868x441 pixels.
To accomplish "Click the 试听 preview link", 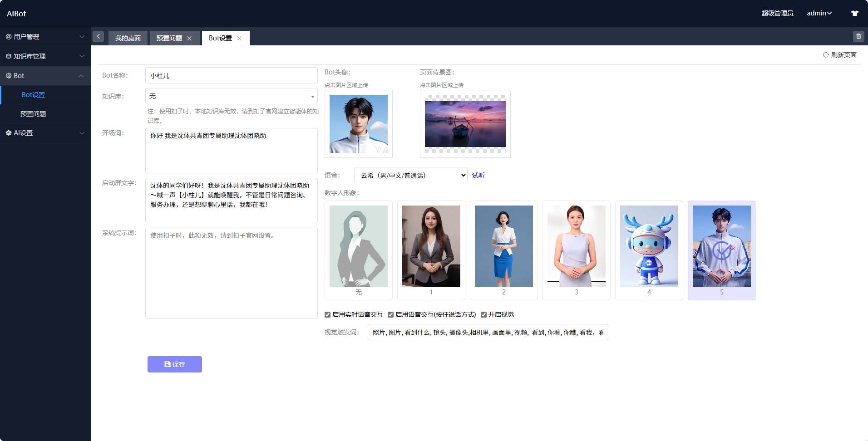I will (478, 175).
